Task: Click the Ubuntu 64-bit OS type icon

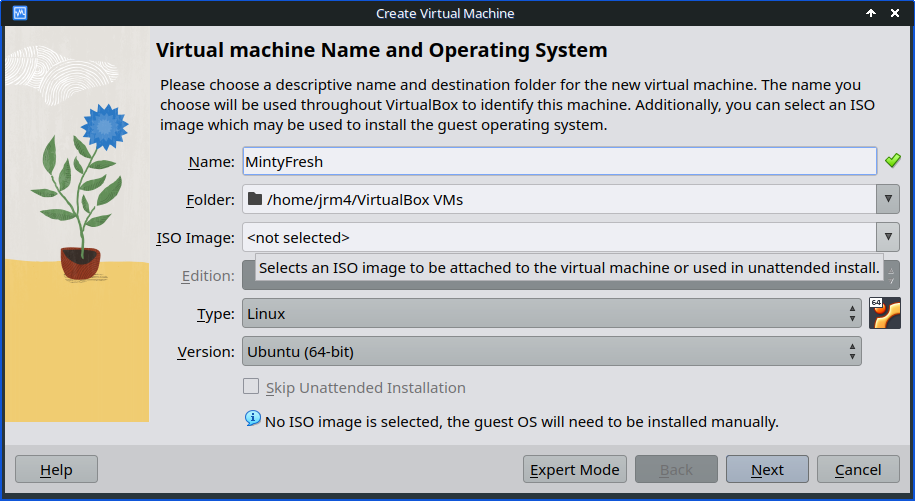Action: [x=885, y=313]
